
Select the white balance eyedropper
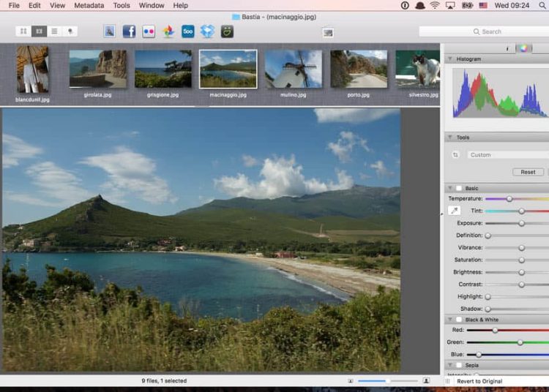[454, 211]
